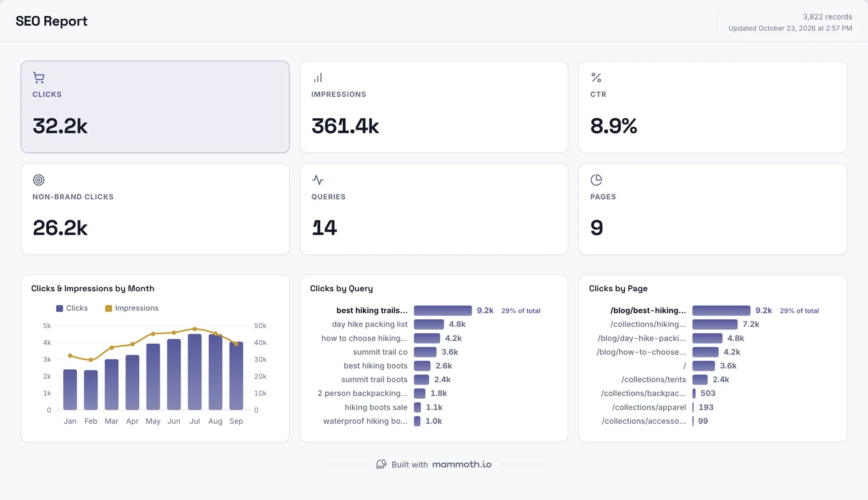Toggle the Impressions legend swatch in chart
The image size is (868, 500).
(109, 308)
